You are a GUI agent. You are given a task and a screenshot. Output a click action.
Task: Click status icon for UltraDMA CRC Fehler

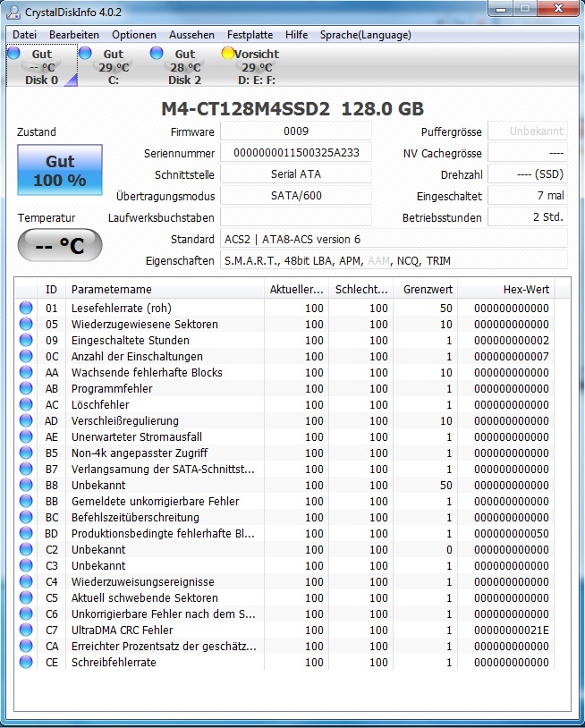(x=26, y=630)
